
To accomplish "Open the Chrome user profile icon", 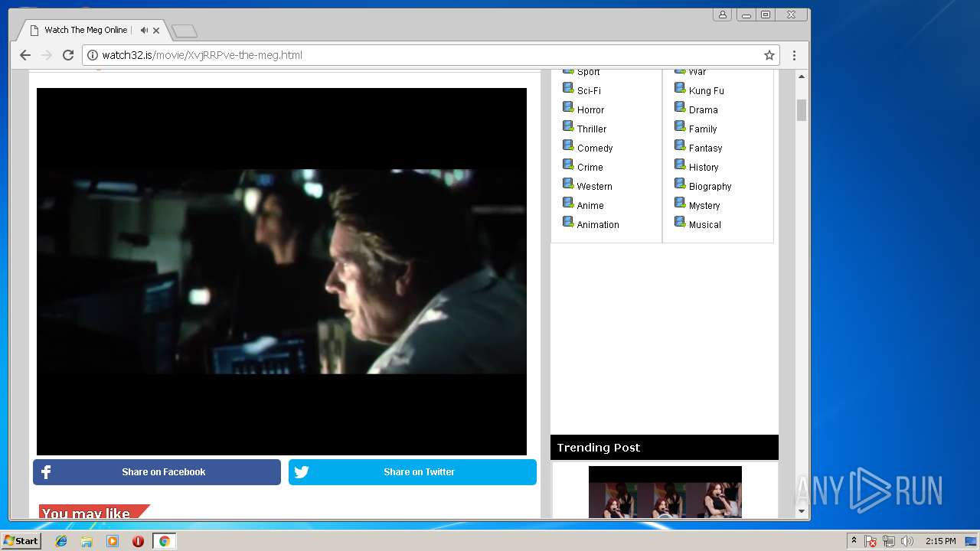I will (x=722, y=15).
